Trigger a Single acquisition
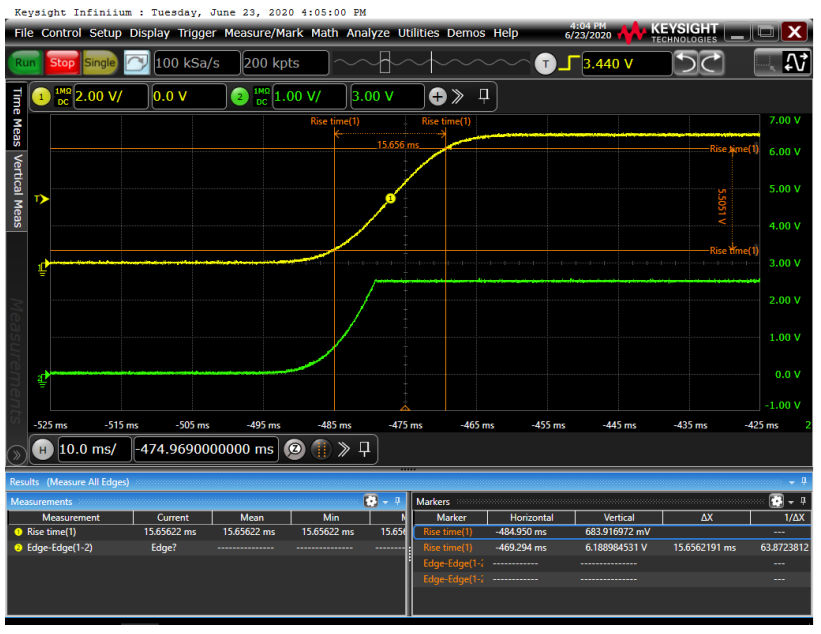 coord(99,63)
